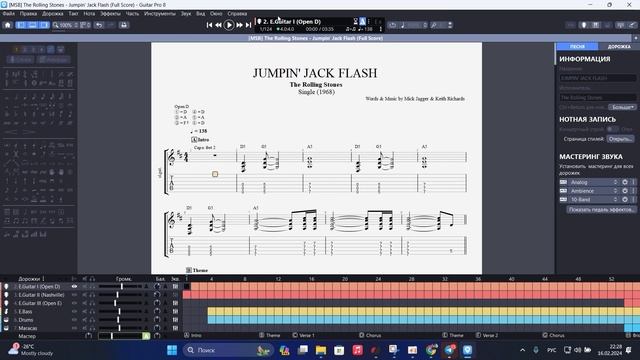
Task: Toggle visibility eye of E.Guitar II (Nashville) track
Action: 74,295
